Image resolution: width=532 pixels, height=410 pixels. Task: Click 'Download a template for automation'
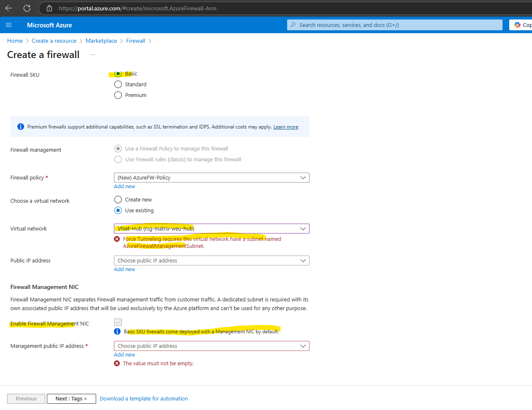(x=144, y=398)
